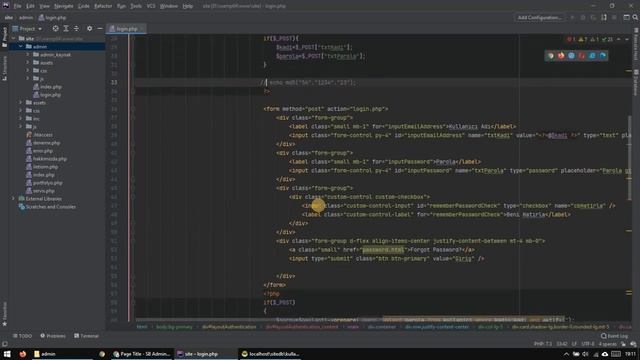Open the Chrome browser preview icon
Viewport: 640px width, 360px height.
pos(551,56)
